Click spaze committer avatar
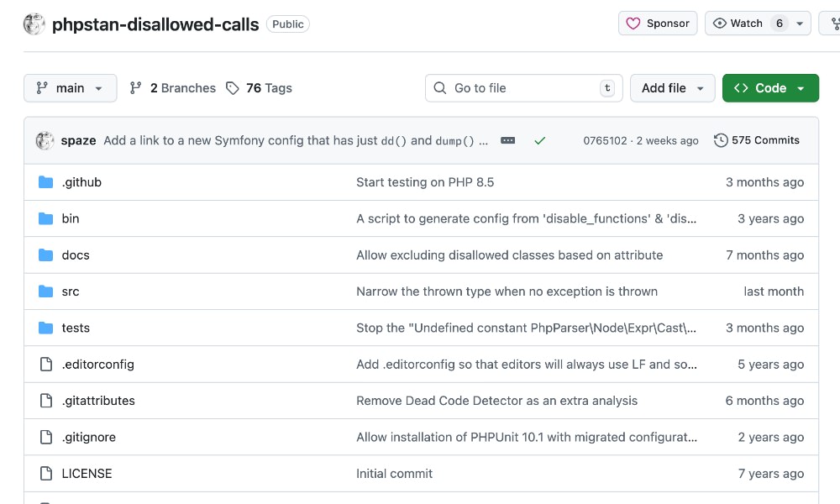Screen dimensions: 840x504 coord(45,140)
